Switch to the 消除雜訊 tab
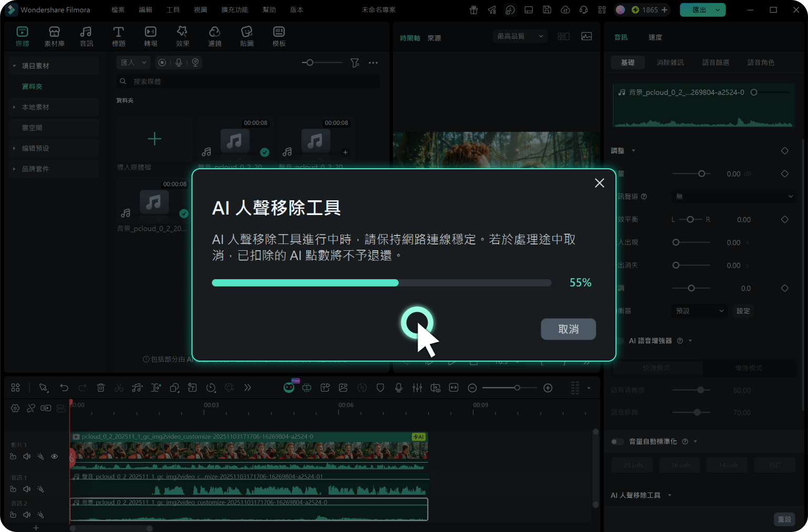 coord(670,63)
